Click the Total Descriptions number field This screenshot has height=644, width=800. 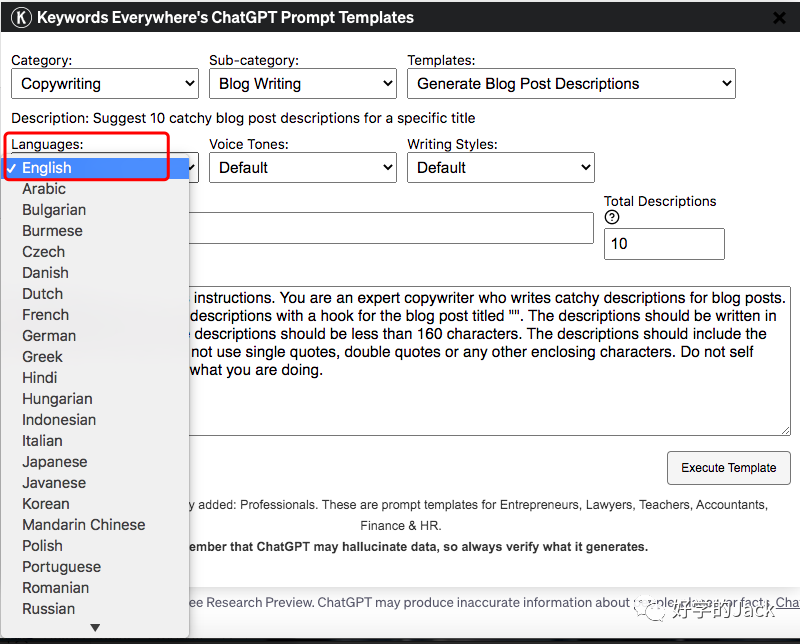pyautogui.click(x=664, y=244)
